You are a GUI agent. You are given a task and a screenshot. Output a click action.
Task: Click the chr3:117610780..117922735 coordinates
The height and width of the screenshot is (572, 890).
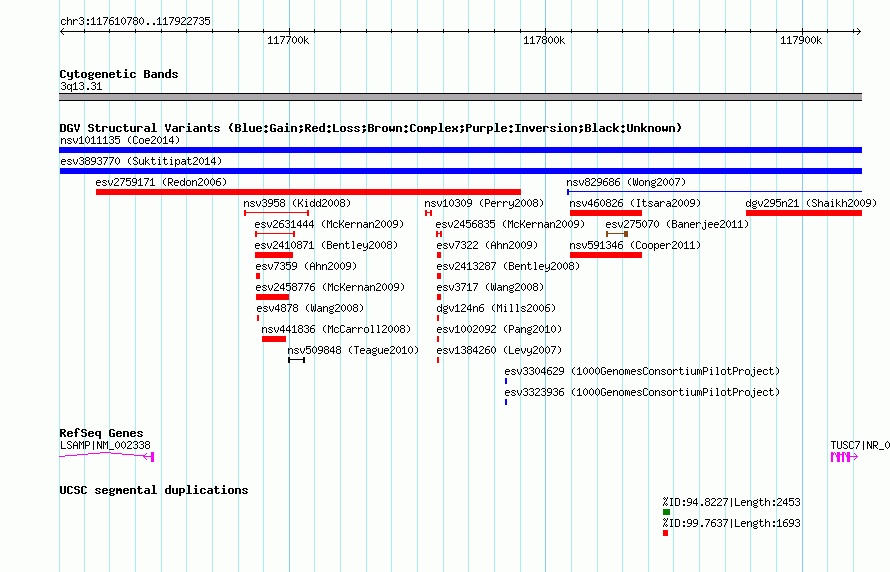pos(135,21)
